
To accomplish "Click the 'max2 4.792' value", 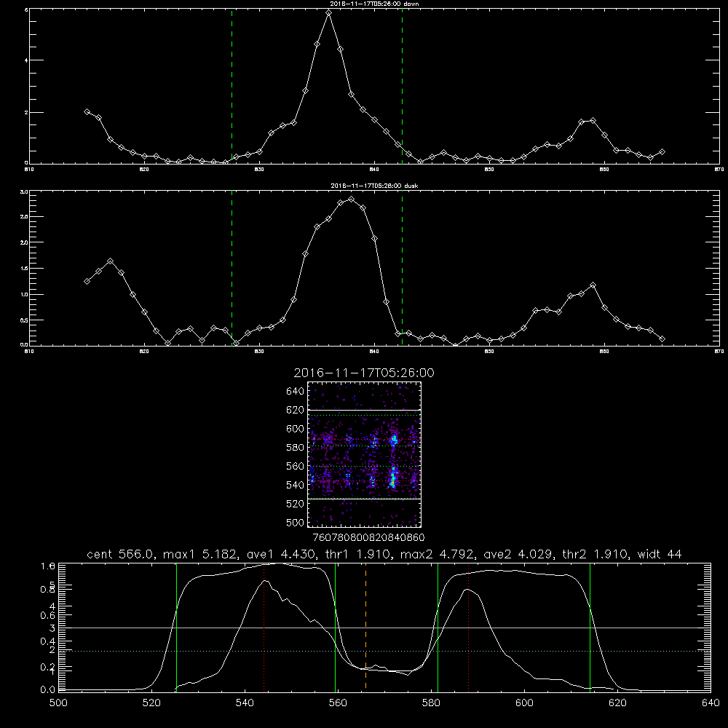I will click(435, 554).
